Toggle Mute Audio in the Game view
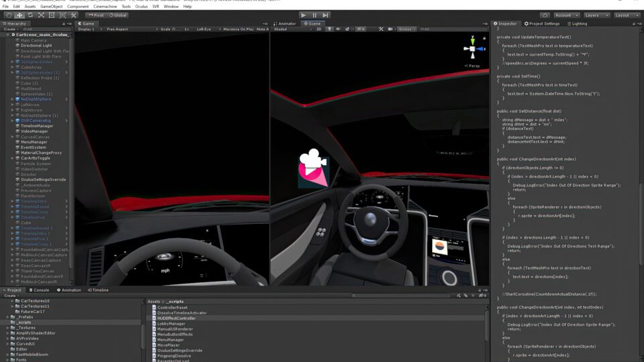The height and width of the screenshot is (362, 644). click(x=262, y=29)
